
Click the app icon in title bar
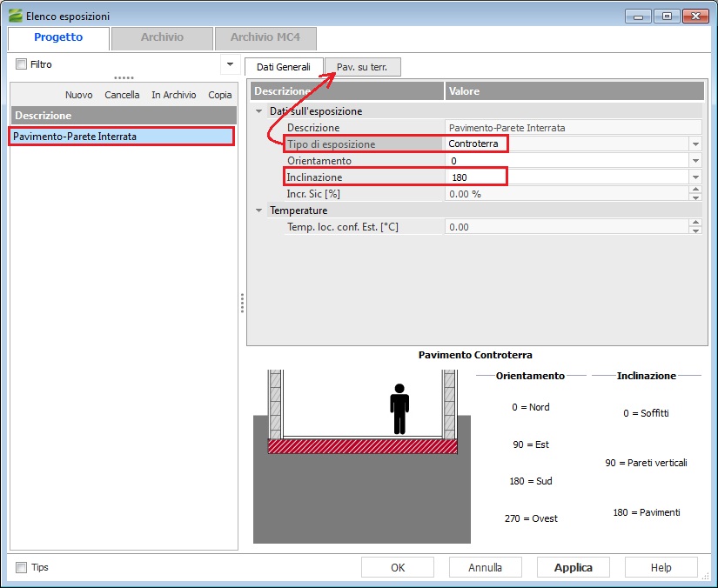point(15,16)
